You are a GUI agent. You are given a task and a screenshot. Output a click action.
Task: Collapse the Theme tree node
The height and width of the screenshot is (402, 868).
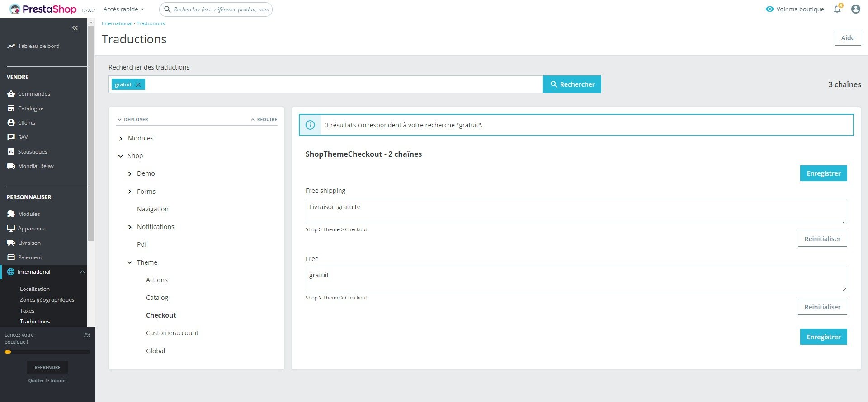pos(130,262)
